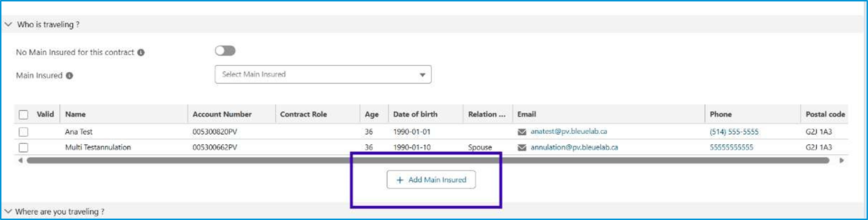The image size is (868, 220).
Task: Expand the Where are you traveling section
Action: [x=8, y=211]
